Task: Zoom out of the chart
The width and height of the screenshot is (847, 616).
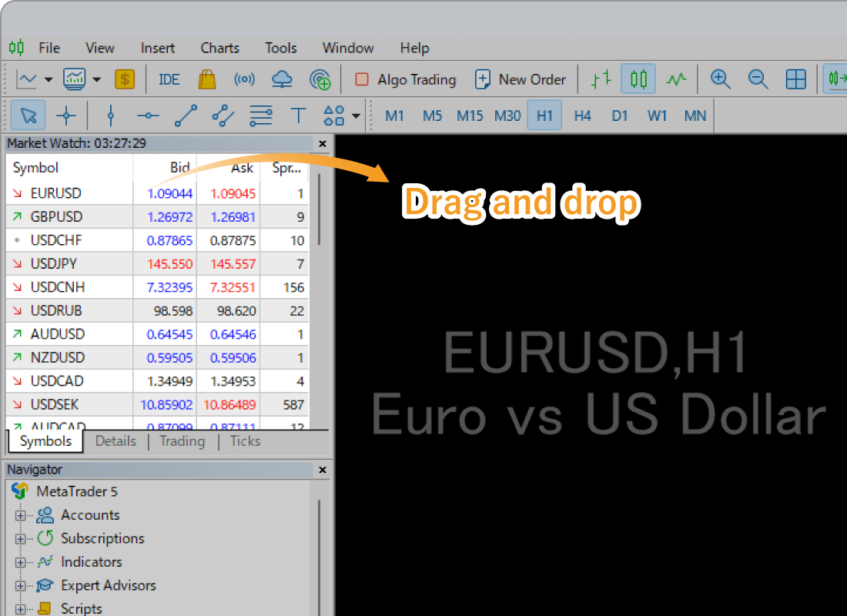Action: [758, 79]
